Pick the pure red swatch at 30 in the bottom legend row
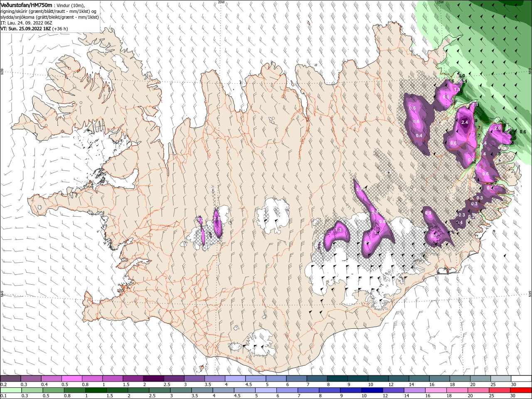Screen dimensions: 532x399 coord(521,390)
